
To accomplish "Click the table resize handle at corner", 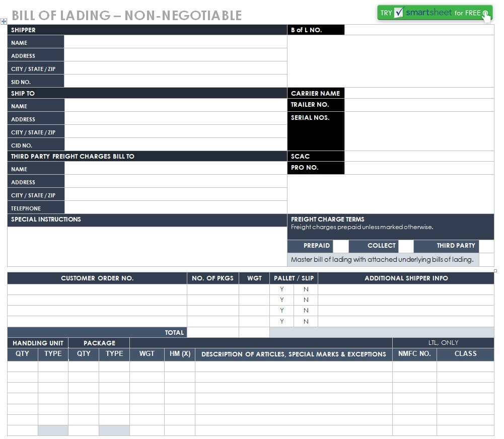I will click(495, 271).
